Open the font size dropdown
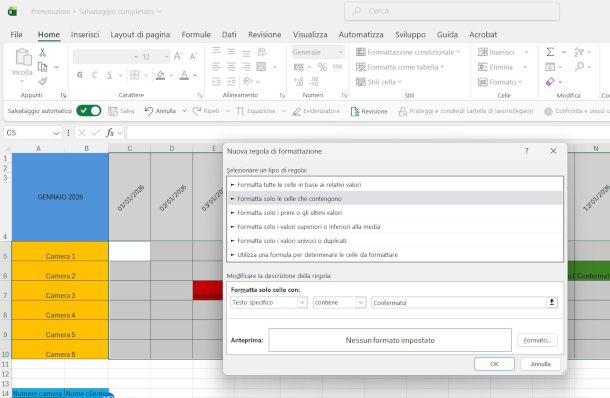This screenshot has height=398, width=610. (x=166, y=57)
